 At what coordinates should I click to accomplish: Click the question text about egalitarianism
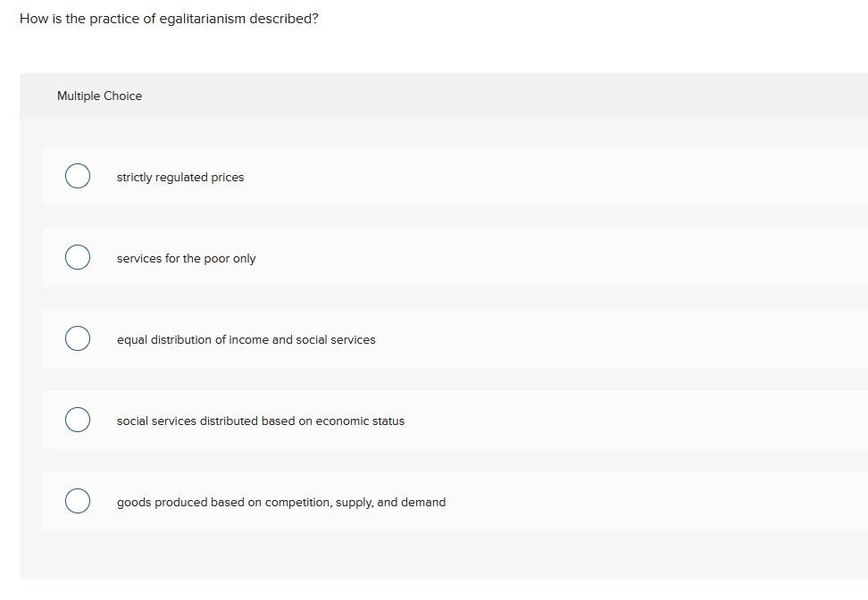(x=169, y=18)
